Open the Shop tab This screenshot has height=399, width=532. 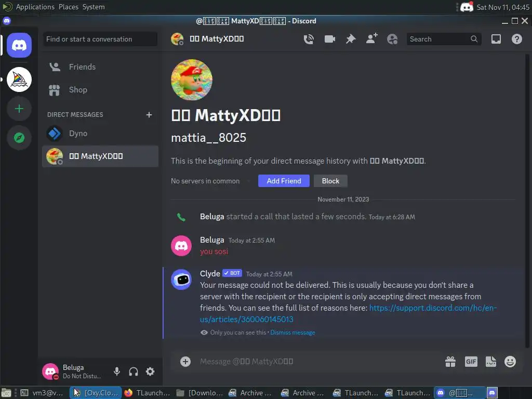[100, 90]
